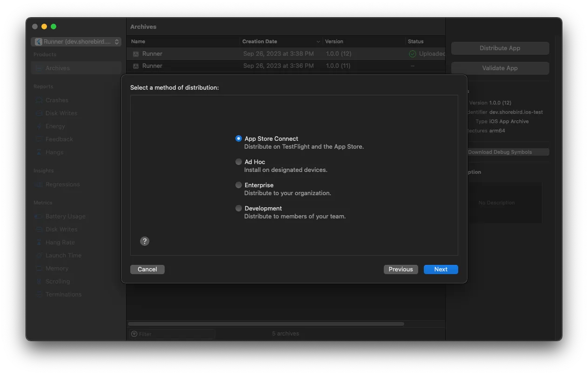Screen dimensions: 588x375
Task: Click the help question mark in the dialog
Action: coord(145,241)
